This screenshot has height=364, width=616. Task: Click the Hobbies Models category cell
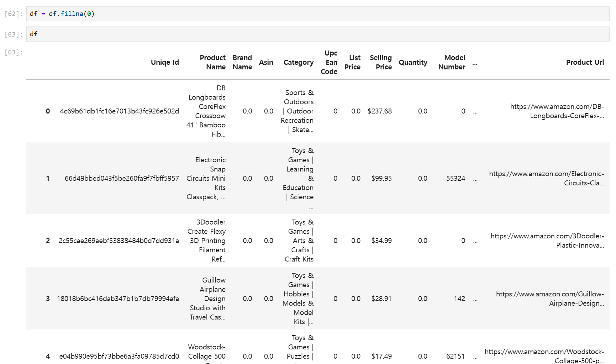298,299
